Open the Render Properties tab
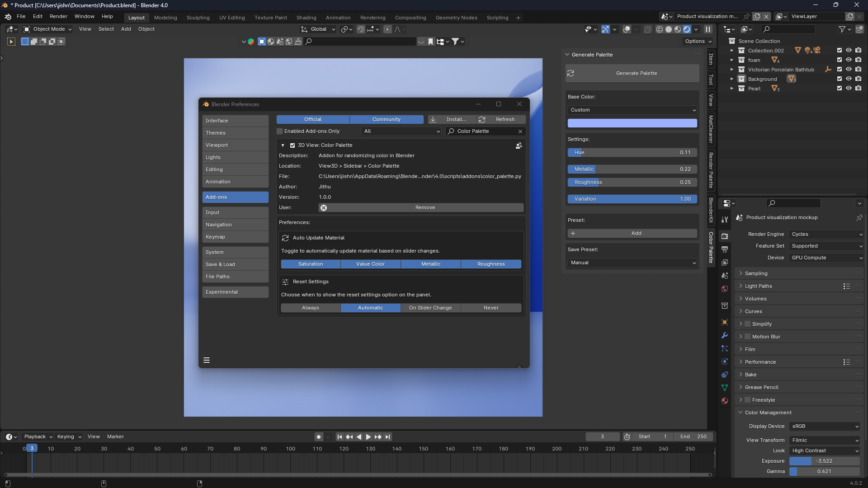 coord(725,236)
